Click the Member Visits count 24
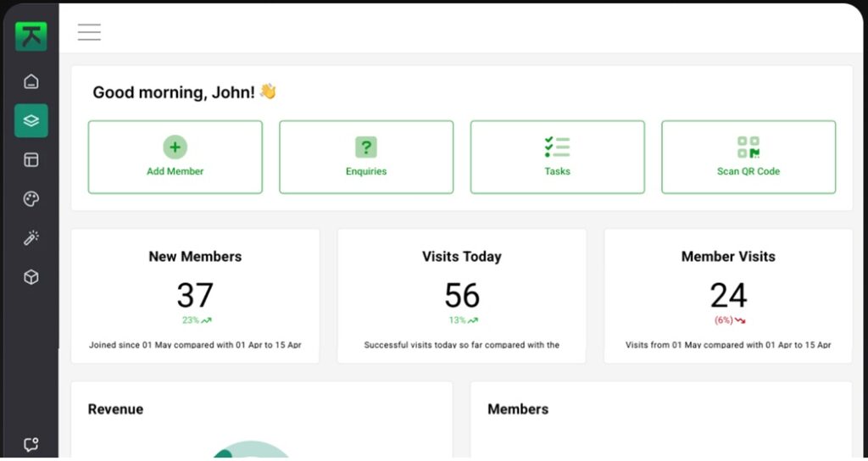The height and width of the screenshot is (461, 868). click(728, 296)
